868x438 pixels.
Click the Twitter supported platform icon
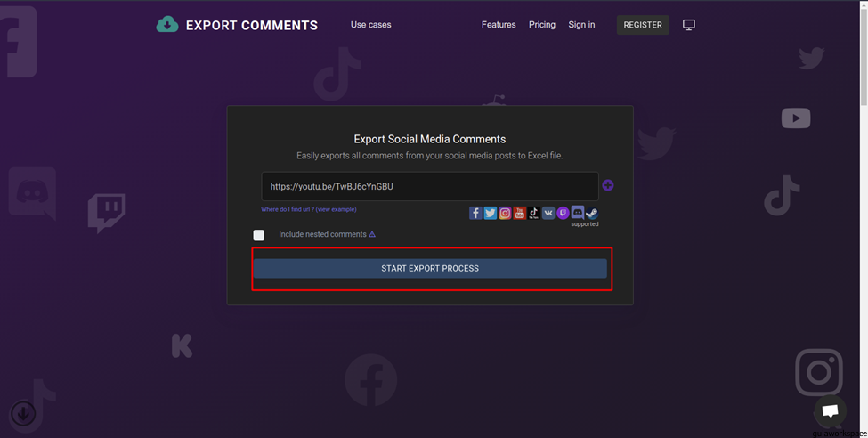pyautogui.click(x=491, y=213)
